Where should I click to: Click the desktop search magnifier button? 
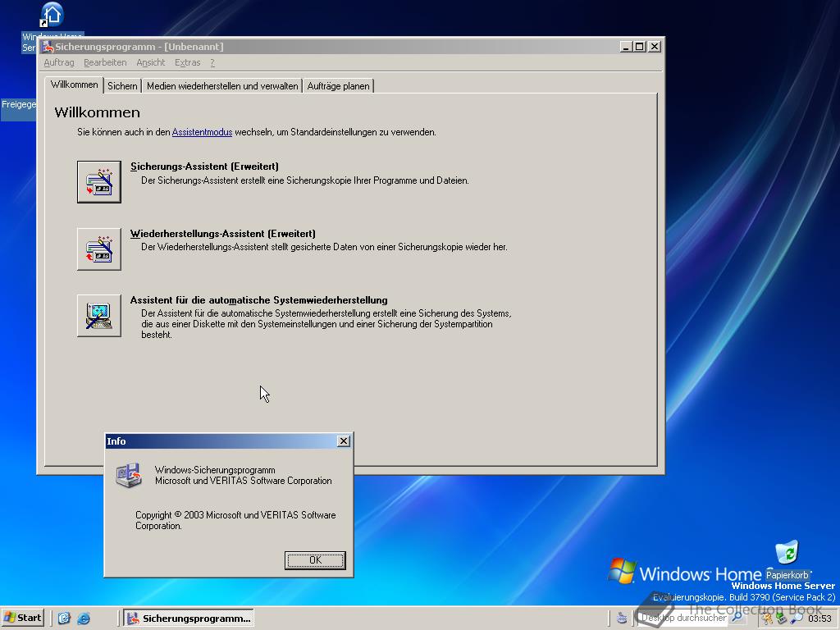737,618
